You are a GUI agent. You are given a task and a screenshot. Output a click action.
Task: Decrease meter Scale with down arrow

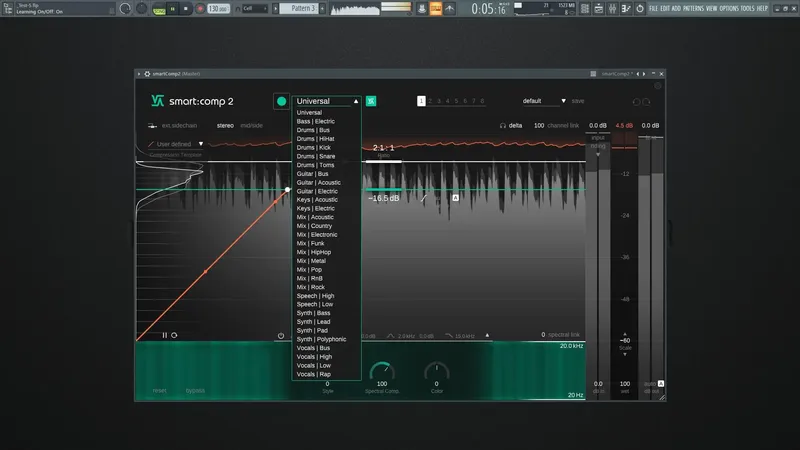625,354
